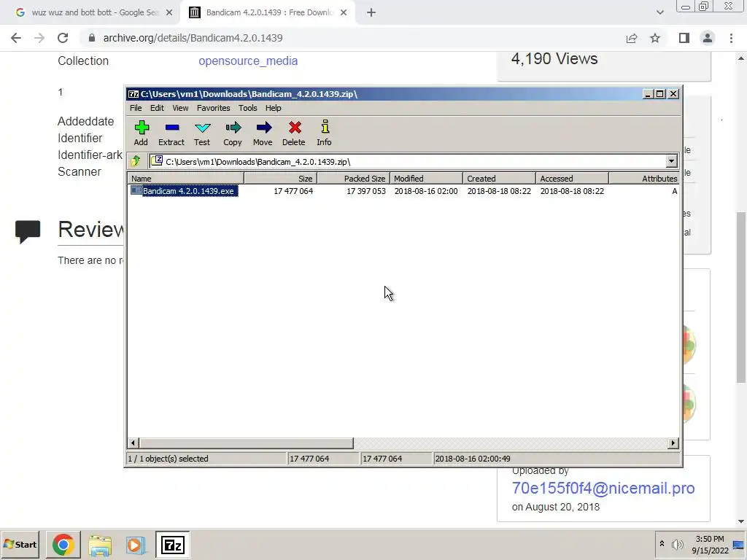Click the horizontal scrollbar left arrow
Image resolution: width=747 pixels, height=560 pixels.
click(133, 443)
